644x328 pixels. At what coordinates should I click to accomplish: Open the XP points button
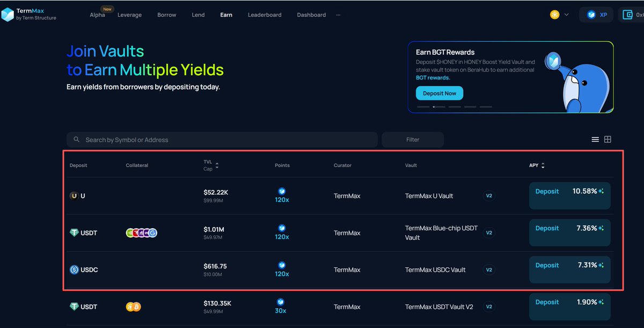[x=596, y=14]
